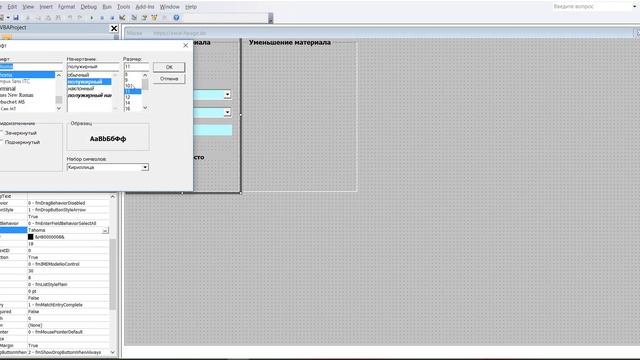
Task: Select size 14 in the size list
Action: [x=128, y=103]
